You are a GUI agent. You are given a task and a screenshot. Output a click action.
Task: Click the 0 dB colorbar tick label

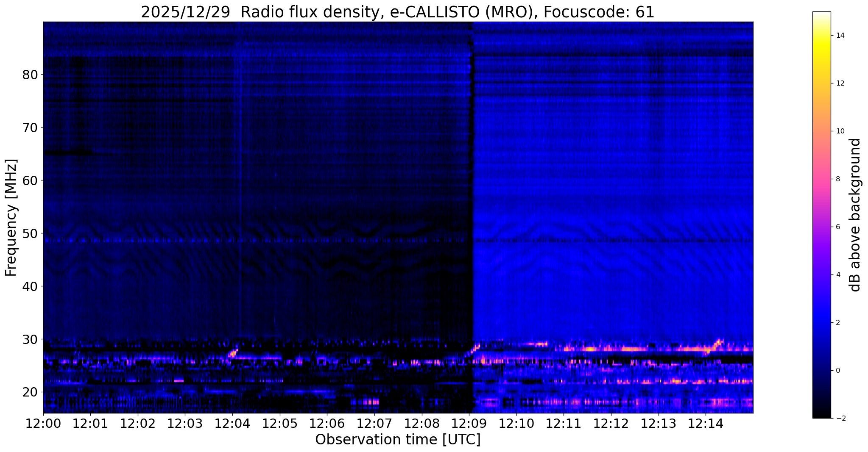click(x=837, y=371)
